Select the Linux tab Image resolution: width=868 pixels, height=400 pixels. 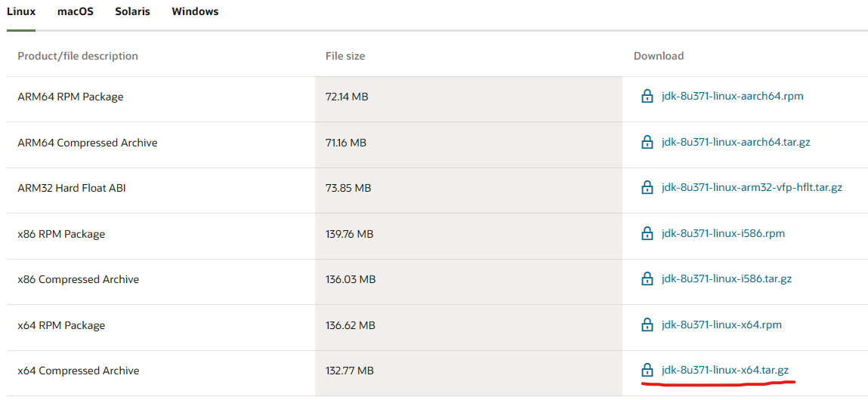21,11
